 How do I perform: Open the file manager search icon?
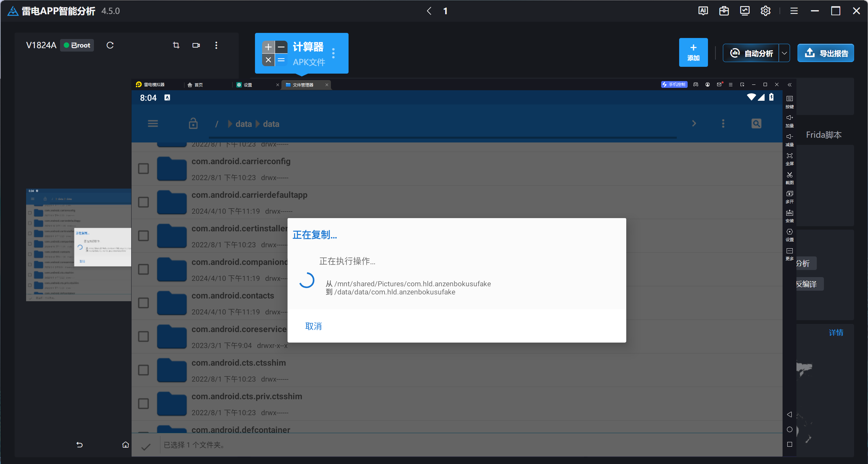[x=756, y=123]
